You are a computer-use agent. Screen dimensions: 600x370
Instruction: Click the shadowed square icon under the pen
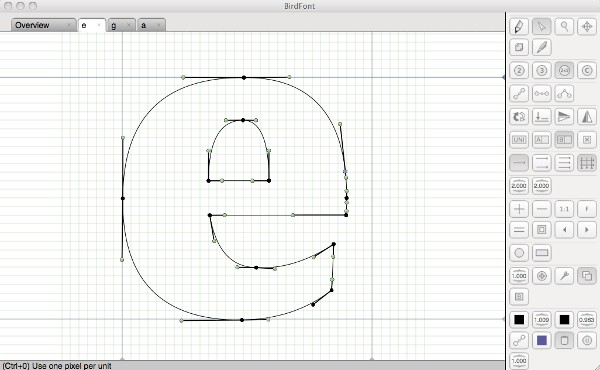tap(519, 47)
